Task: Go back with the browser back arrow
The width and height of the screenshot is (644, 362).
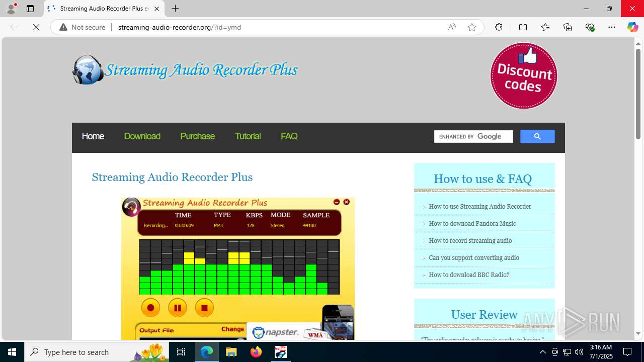Action: (x=14, y=27)
